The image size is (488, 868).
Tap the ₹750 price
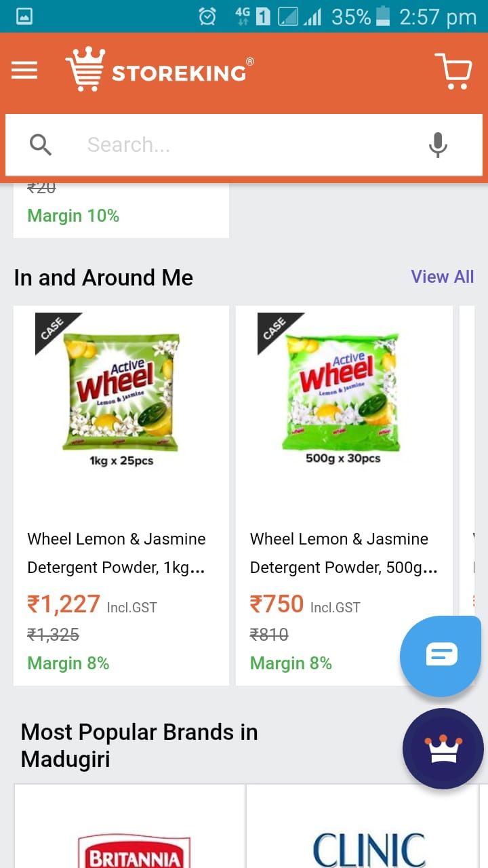(277, 604)
